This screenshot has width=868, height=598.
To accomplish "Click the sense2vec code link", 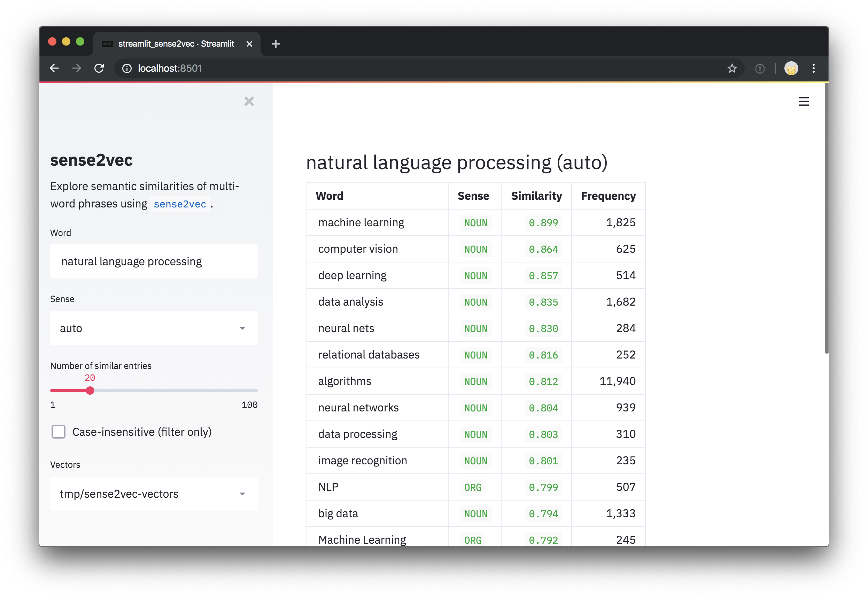I will click(180, 204).
